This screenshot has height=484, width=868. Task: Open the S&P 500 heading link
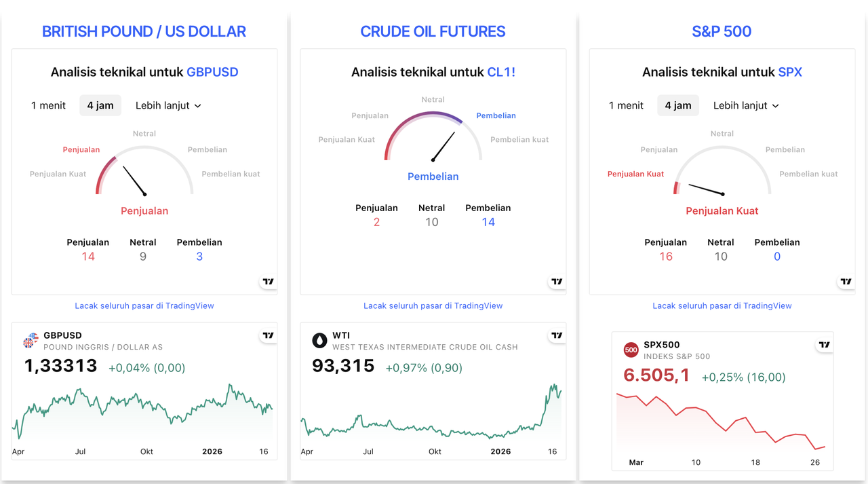[x=722, y=31]
